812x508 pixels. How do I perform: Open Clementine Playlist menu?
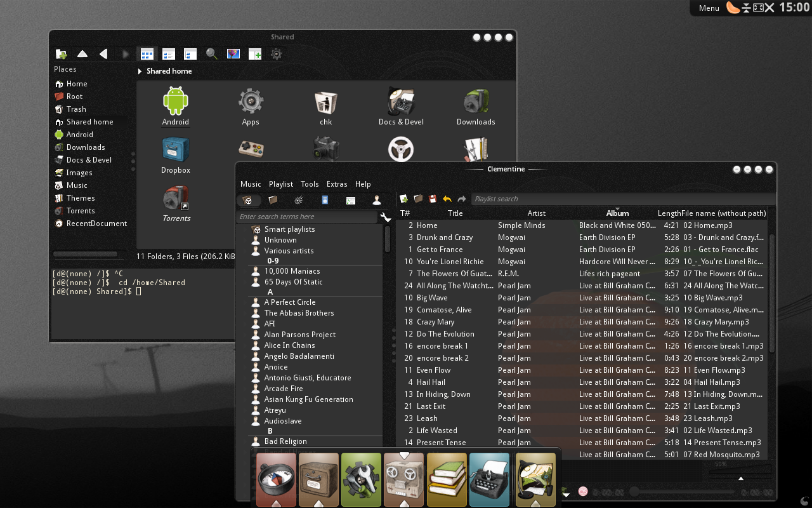click(x=281, y=184)
